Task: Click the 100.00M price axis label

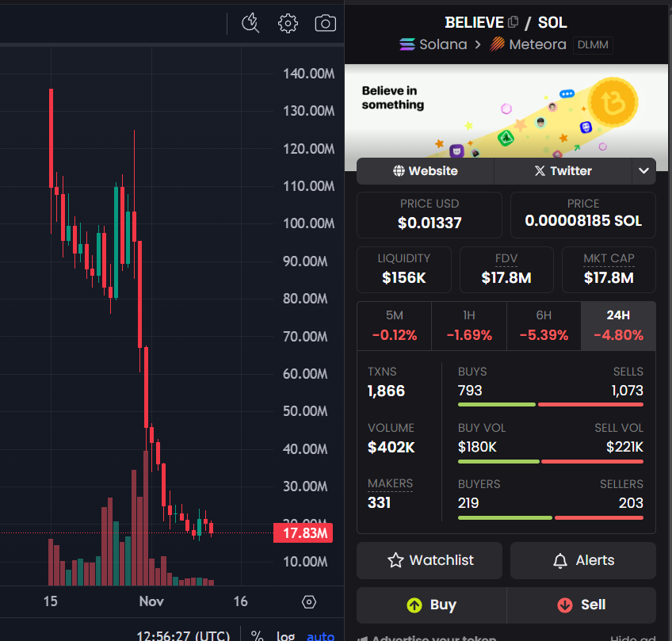Action: coord(308,223)
